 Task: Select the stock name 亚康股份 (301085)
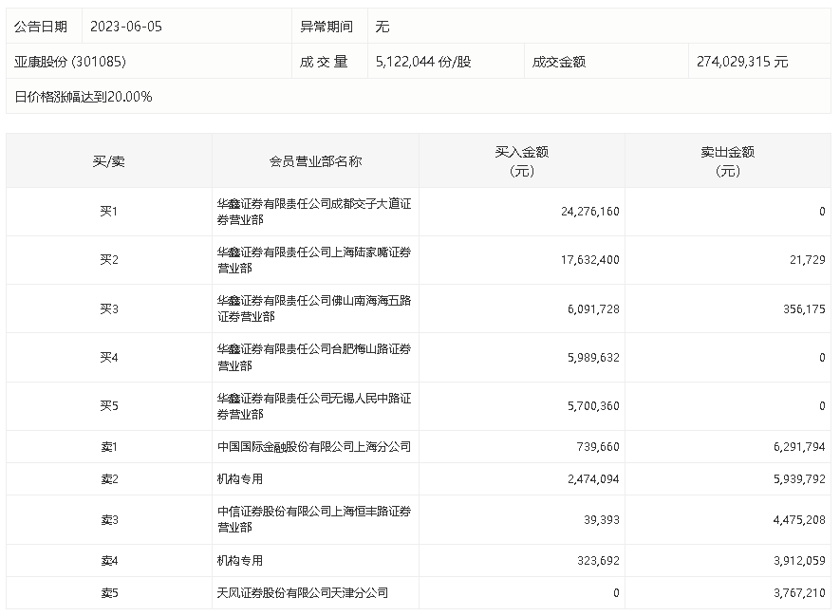(x=70, y=62)
